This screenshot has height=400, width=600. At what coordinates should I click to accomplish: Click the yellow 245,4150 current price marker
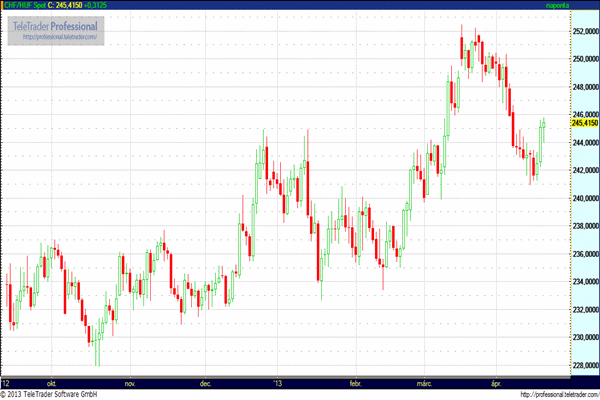(x=570, y=123)
